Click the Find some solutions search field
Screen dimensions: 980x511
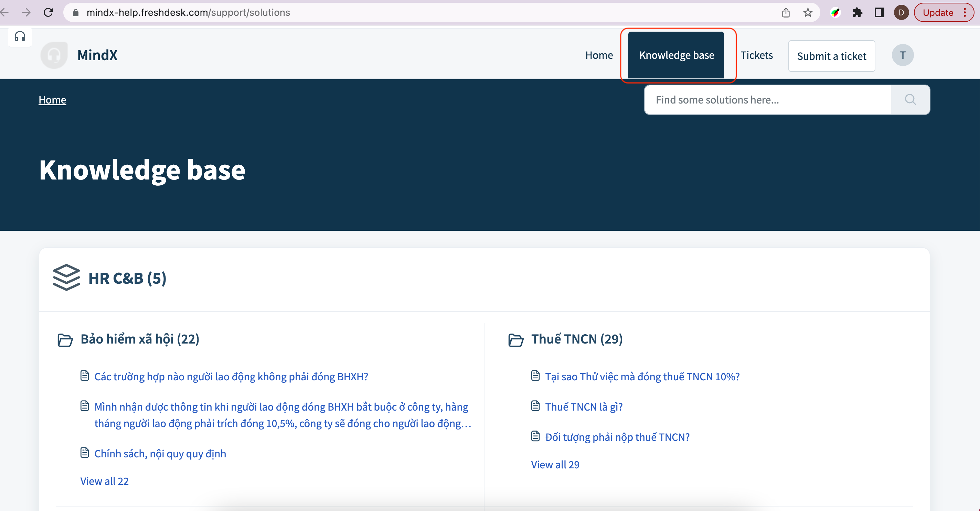coord(768,100)
